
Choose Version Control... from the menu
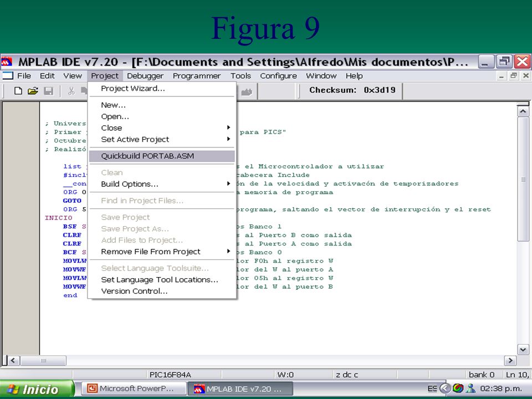(x=162, y=291)
